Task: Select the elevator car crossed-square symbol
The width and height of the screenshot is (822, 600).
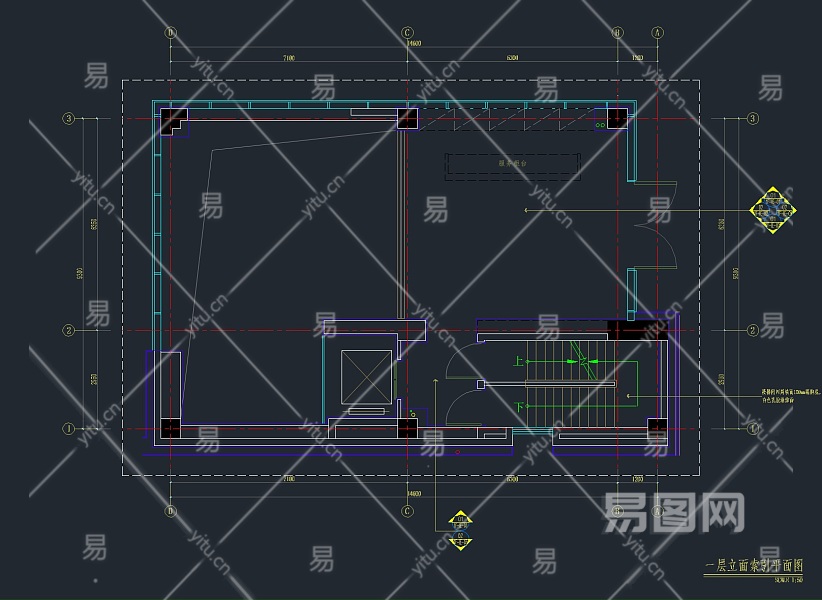Action: pyautogui.click(x=366, y=377)
